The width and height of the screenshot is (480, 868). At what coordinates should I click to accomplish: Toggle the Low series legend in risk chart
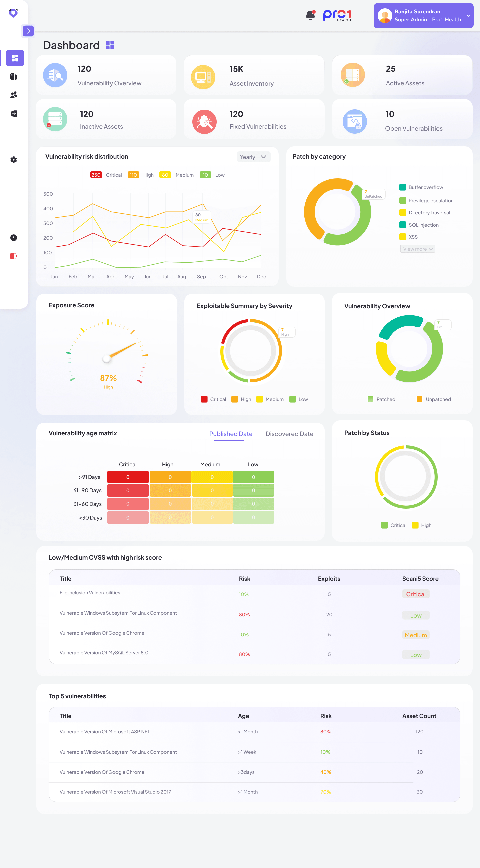220,175
